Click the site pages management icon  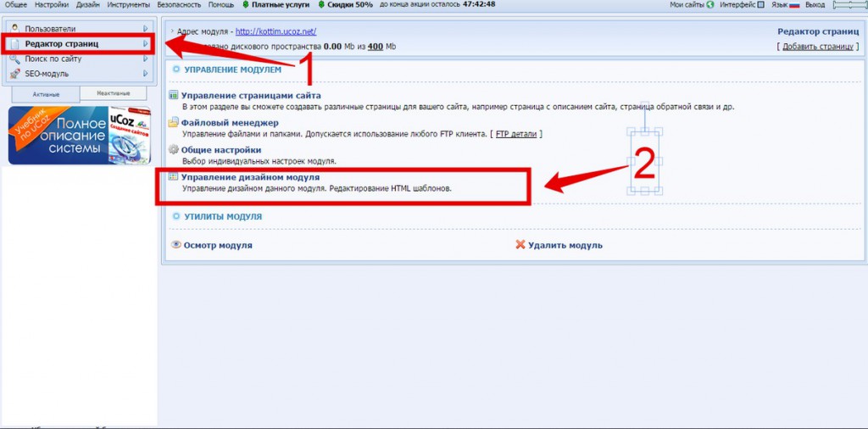point(173,95)
